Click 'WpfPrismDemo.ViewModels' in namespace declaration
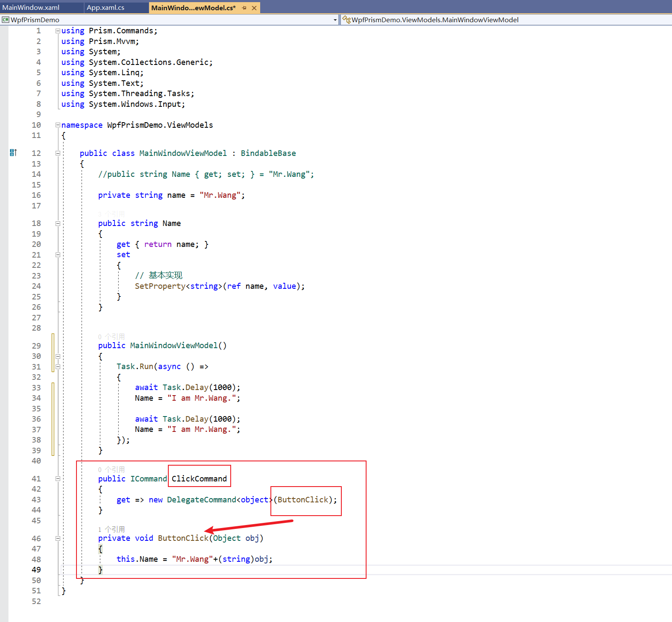The width and height of the screenshot is (672, 622). click(160, 125)
